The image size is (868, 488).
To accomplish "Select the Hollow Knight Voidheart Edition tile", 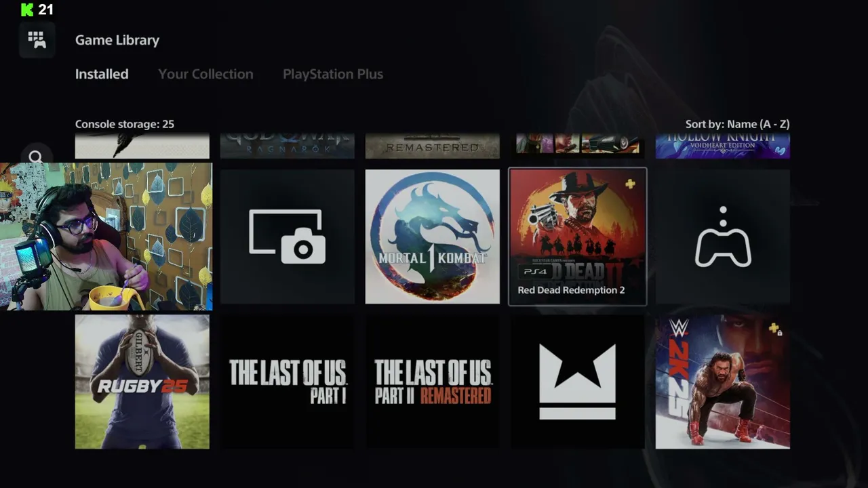I will (x=723, y=146).
